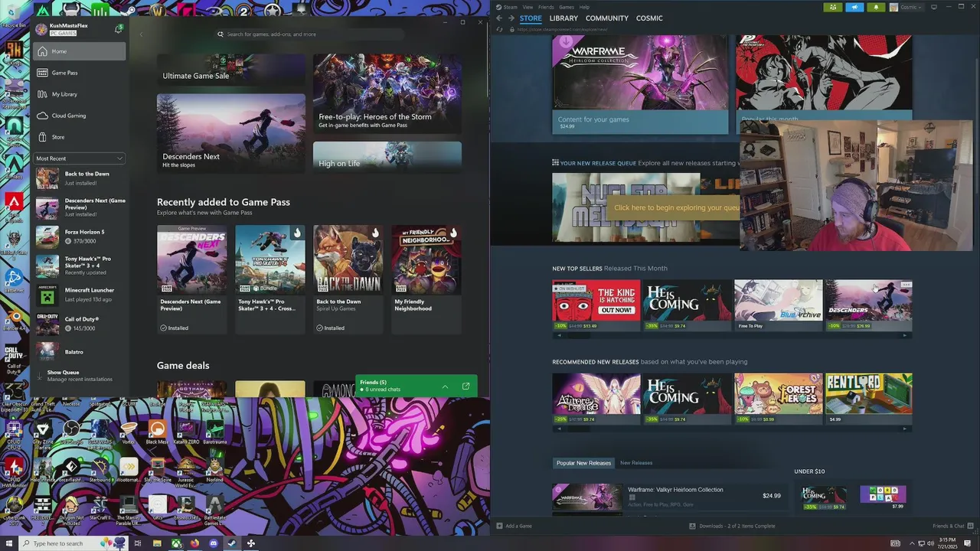
Task: Open Help menu in Steam
Action: [584, 7]
